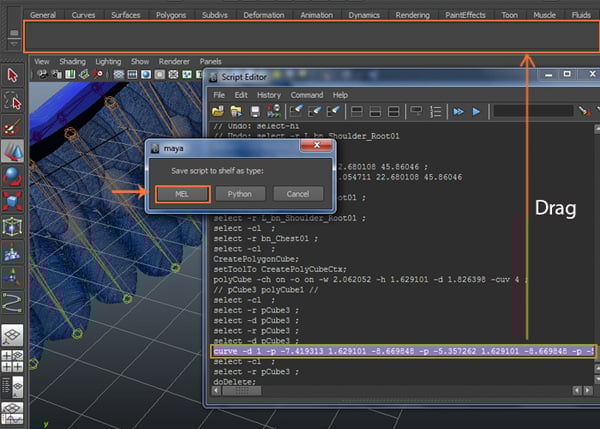Open the History menu in Script Editor
The image size is (600, 429).
click(268, 94)
